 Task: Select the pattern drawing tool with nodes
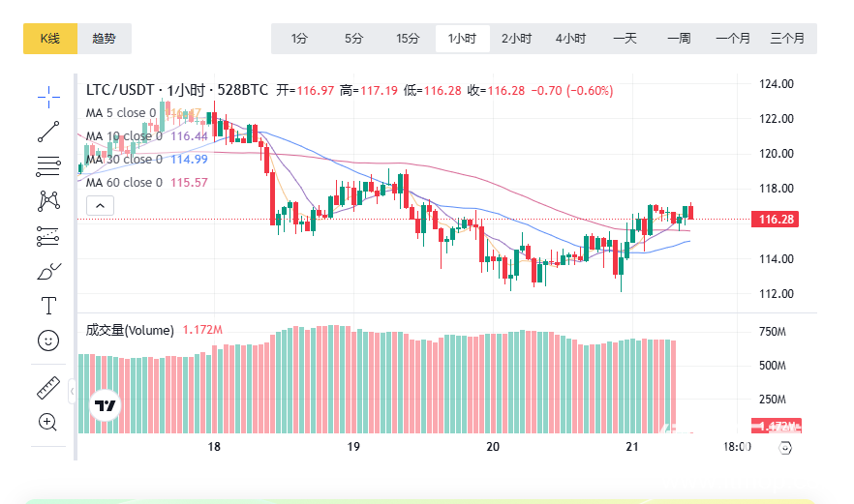48,200
